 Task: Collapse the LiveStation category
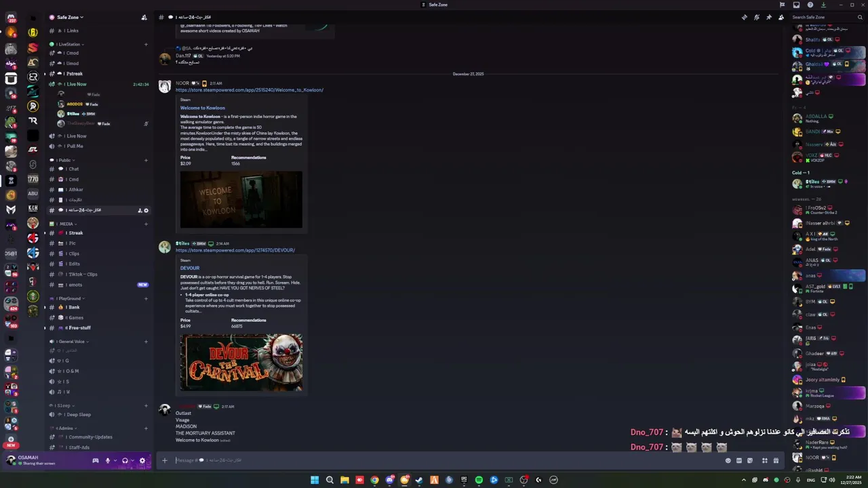pyautogui.click(x=66, y=44)
